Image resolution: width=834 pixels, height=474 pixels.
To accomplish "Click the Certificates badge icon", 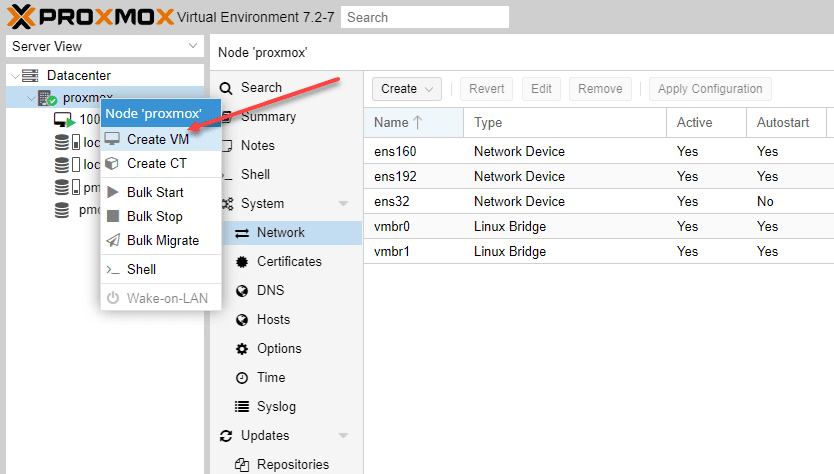I will [x=242, y=262].
